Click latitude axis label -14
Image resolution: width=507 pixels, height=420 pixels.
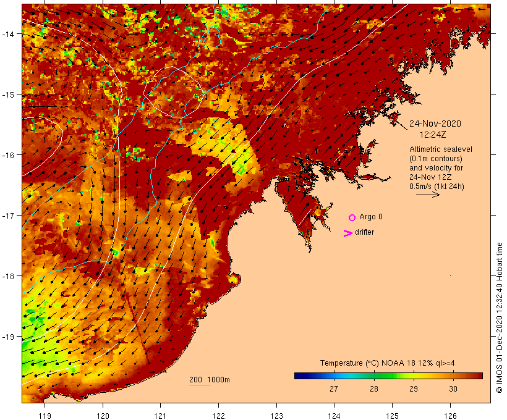pyautogui.click(x=7, y=34)
